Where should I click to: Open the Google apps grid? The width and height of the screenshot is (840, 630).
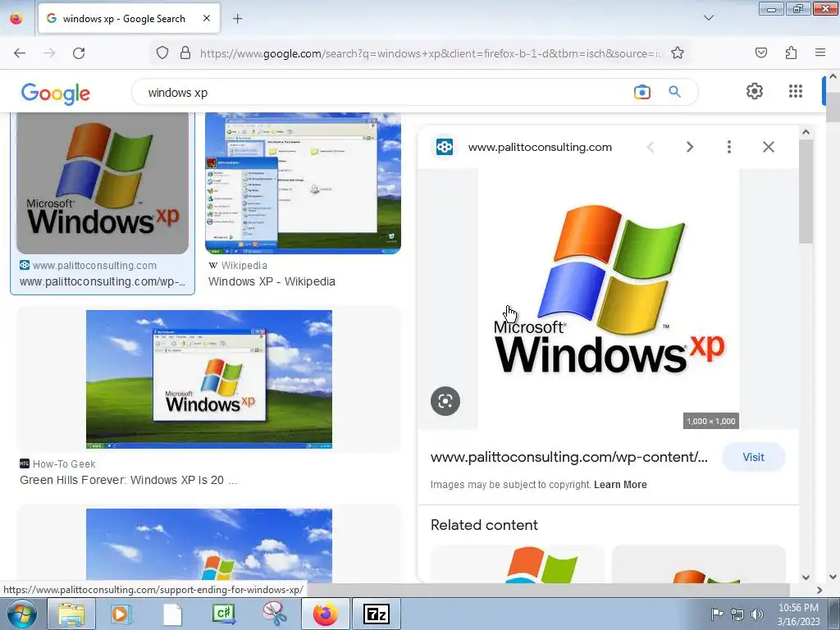pyautogui.click(x=796, y=91)
